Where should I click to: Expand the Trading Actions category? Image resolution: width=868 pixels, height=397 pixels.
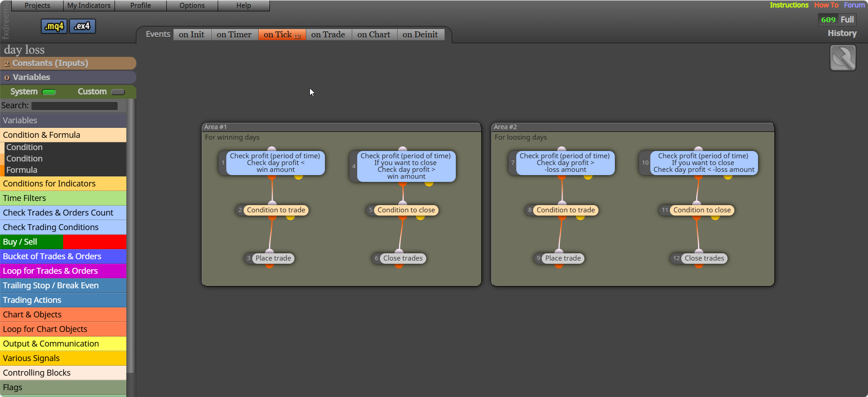point(63,300)
